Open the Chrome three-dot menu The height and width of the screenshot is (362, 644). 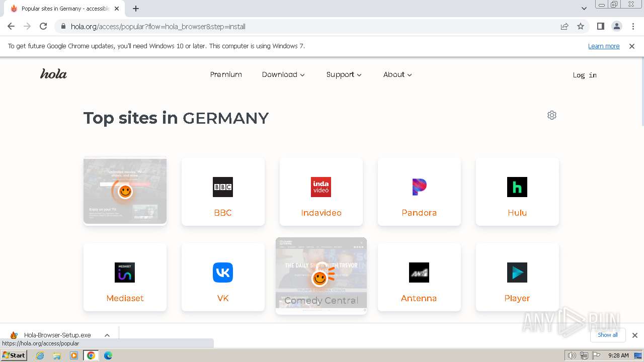click(633, 26)
